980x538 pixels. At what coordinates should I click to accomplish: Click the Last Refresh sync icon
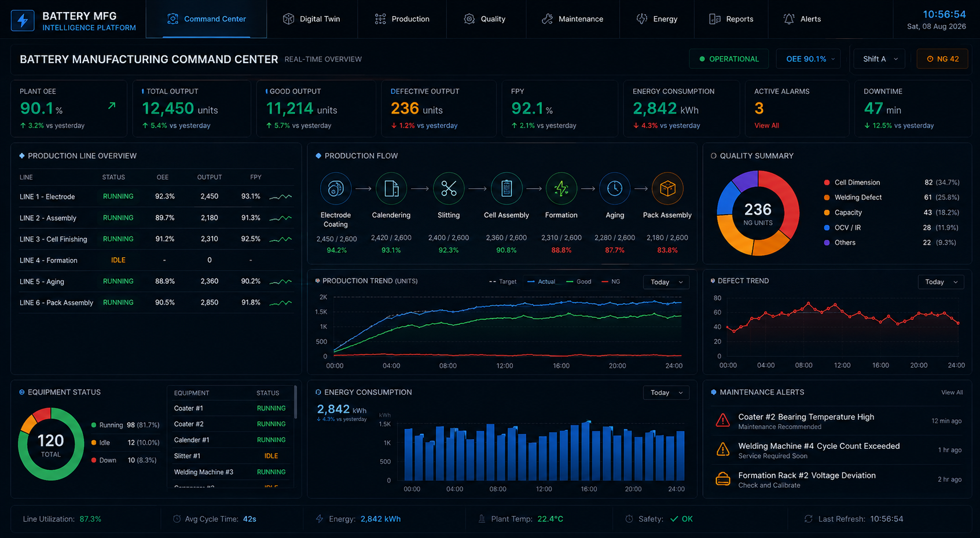(809, 519)
